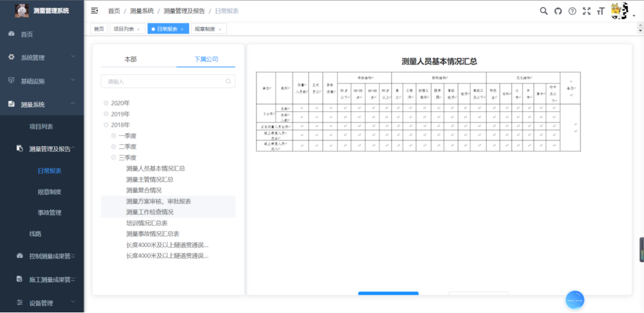Open the help question mark icon

(572, 11)
